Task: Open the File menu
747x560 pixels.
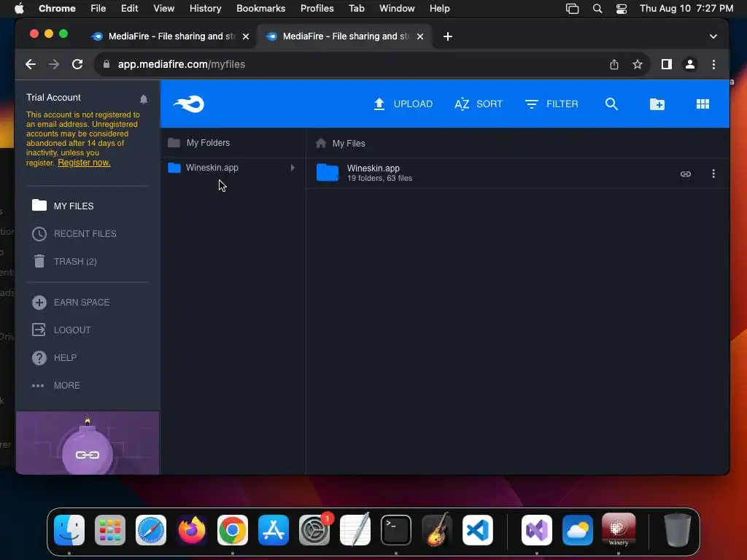Action: [x=98, y=8]
